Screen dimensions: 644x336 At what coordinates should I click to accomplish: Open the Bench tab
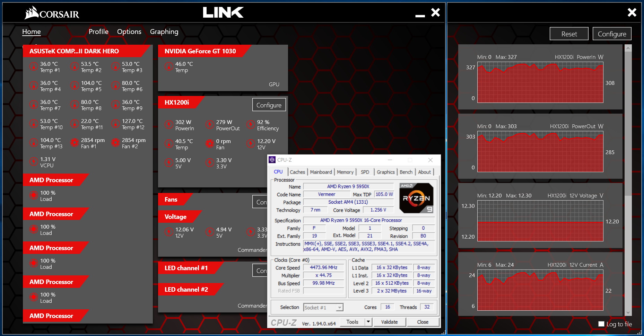pyautogui.click(x=406, y=172)
